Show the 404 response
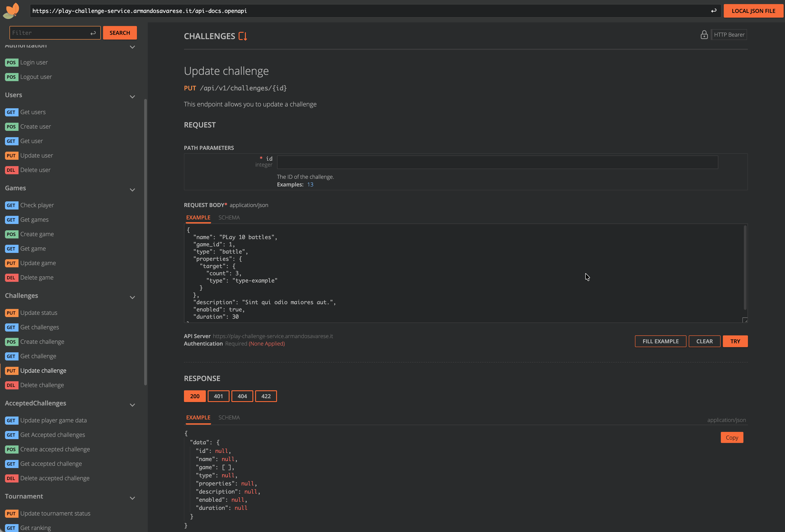This screenshot has height=532, width=785. pos(242,396)
